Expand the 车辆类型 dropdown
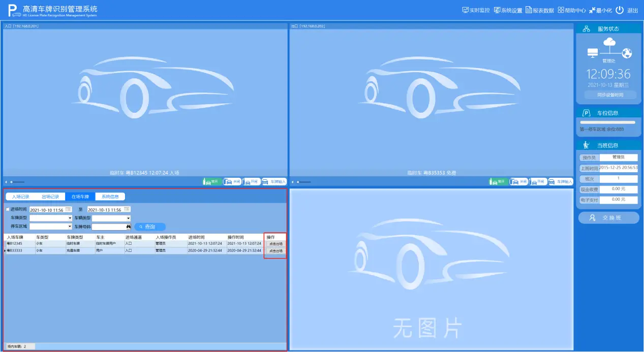 [x=128, y=218]
